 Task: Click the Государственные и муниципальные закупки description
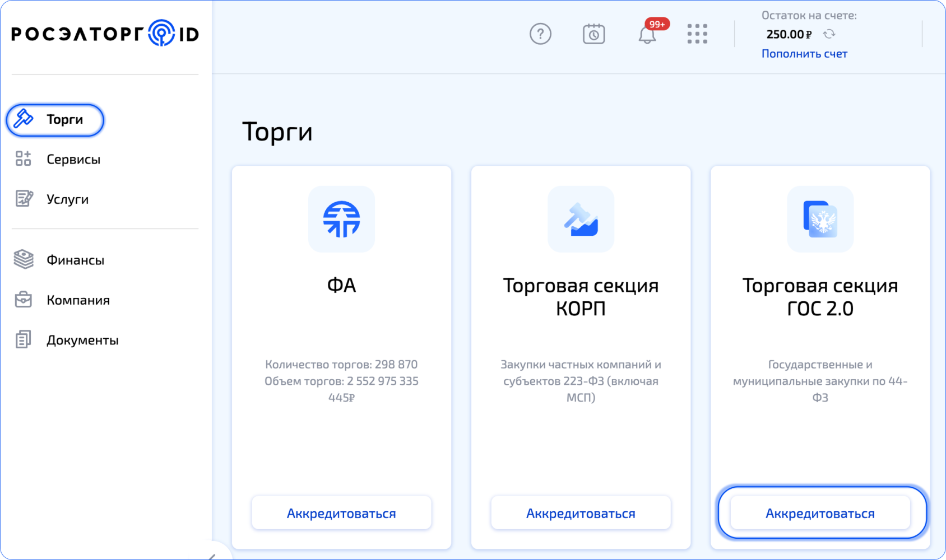tap(820, 381)
